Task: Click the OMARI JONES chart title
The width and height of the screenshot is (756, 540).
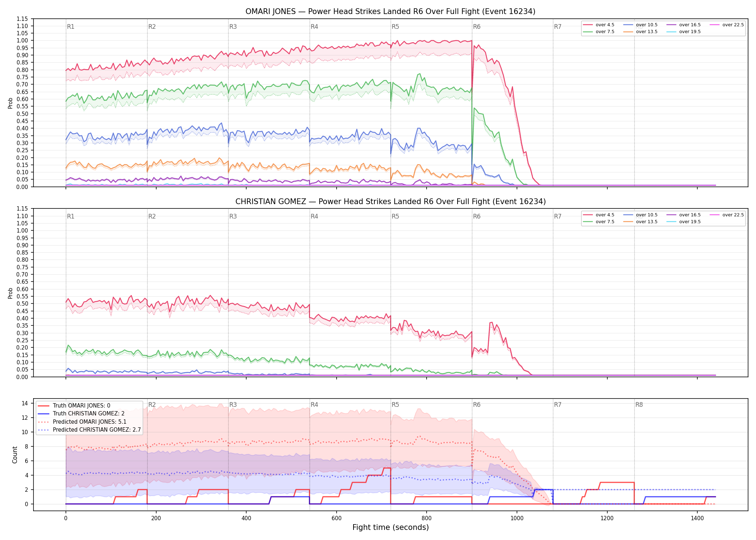Action: click(x=390, y=12)
